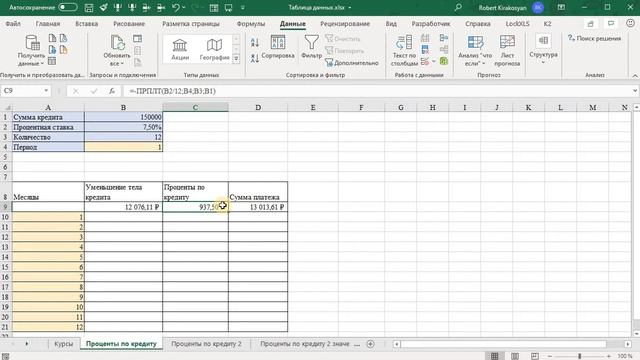Open the Undo history dropdown arrow
Image resolution: width=640 pixels, height=360 pixels.
click(x=183, y=7)
